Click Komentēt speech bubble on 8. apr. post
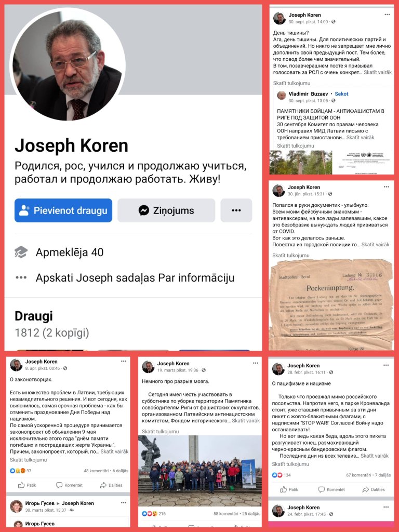The width and height of the screenshot is (399, 532). [59, 485]
